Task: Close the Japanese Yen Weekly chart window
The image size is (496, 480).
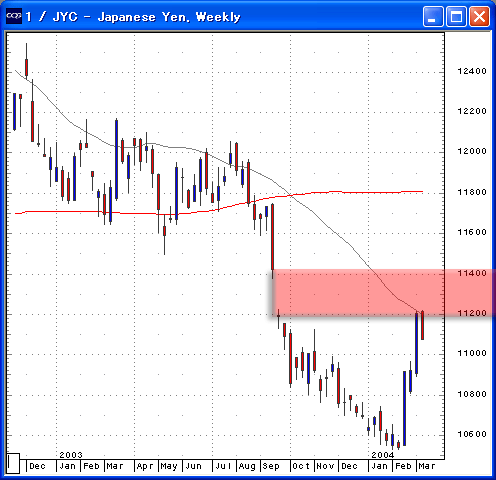Action: [x=480, y=16]
